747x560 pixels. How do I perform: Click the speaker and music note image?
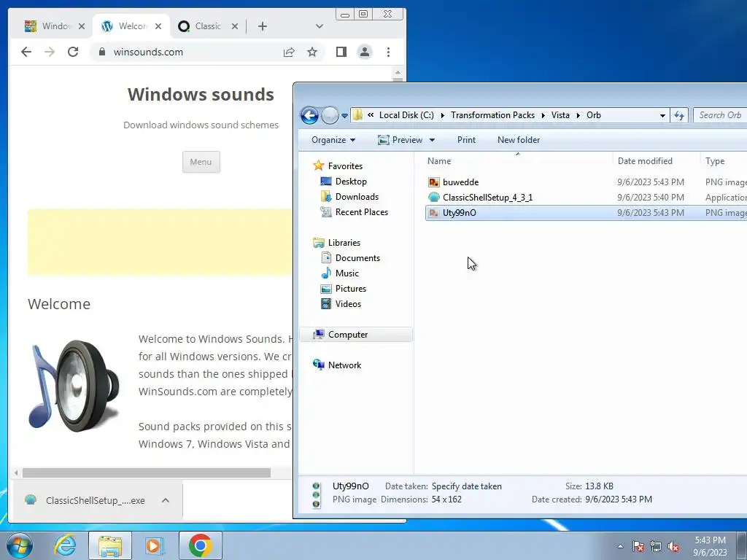(74, 385)
